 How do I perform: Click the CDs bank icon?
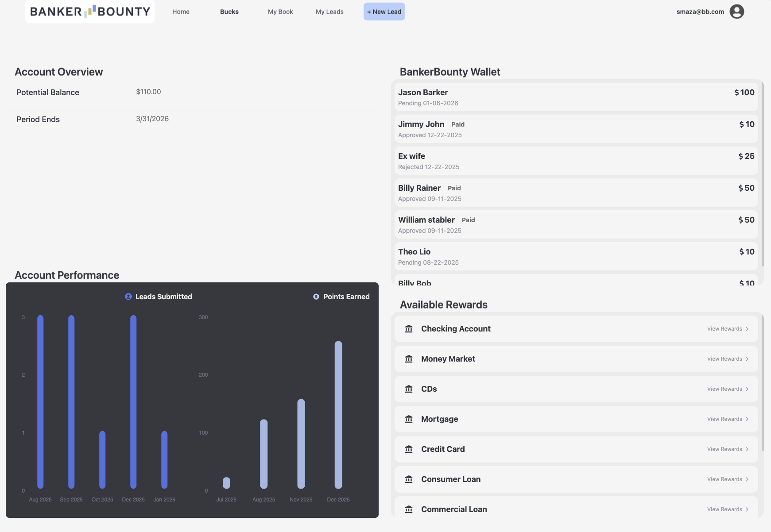point(409,389)
